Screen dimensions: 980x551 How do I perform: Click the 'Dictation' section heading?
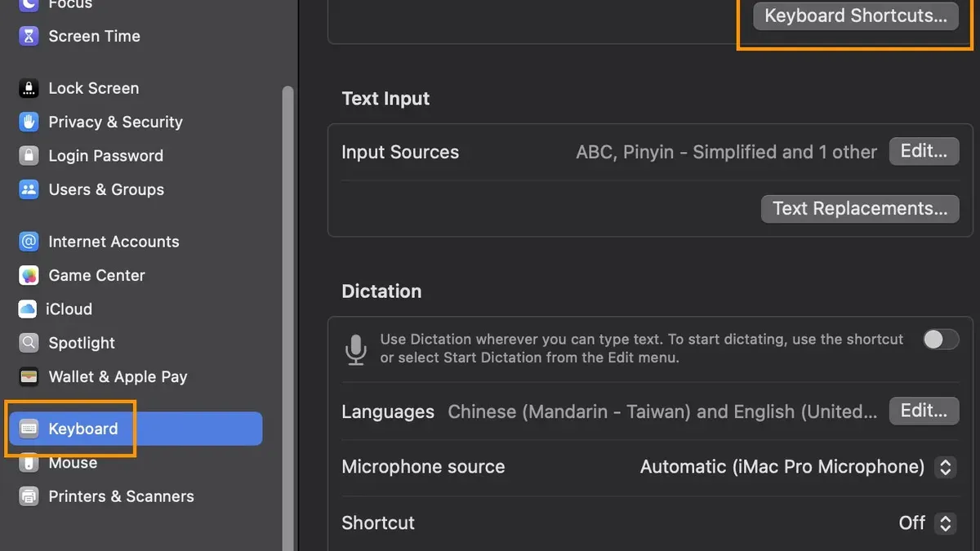click(381, 291)
